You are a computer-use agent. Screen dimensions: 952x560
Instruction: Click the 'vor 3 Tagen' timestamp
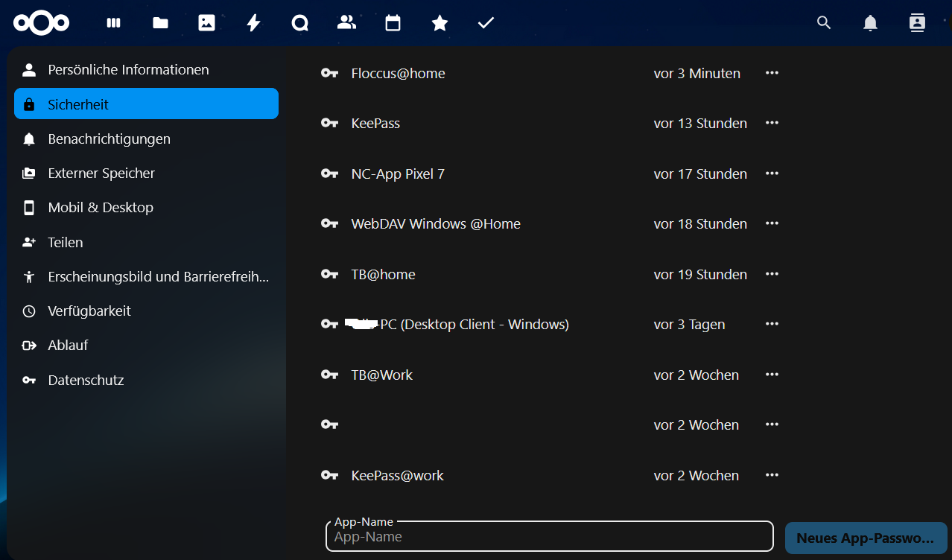click(690, 324)
